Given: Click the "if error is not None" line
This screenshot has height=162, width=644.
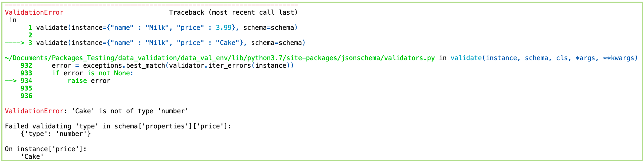Looking at the screenshot, I should [93, 73].
